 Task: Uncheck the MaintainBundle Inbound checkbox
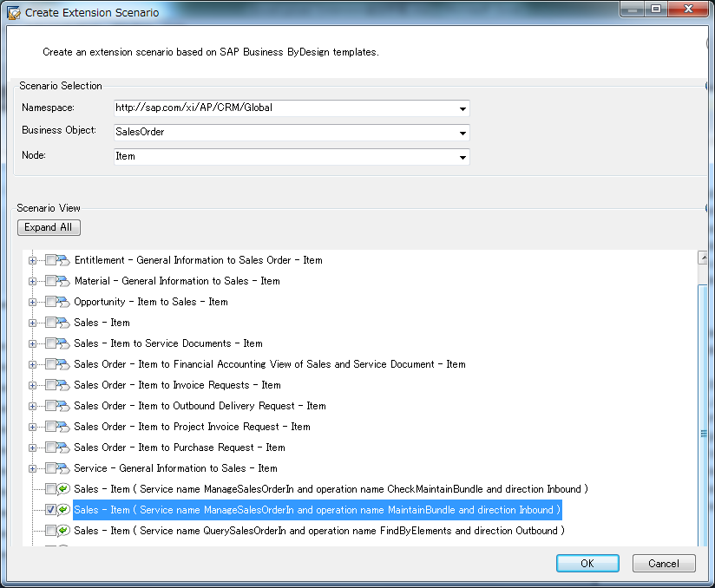(x=50, y=510)
